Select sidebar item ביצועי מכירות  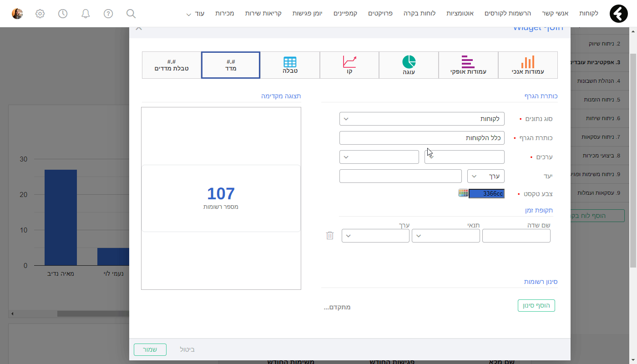click(602, 155)
